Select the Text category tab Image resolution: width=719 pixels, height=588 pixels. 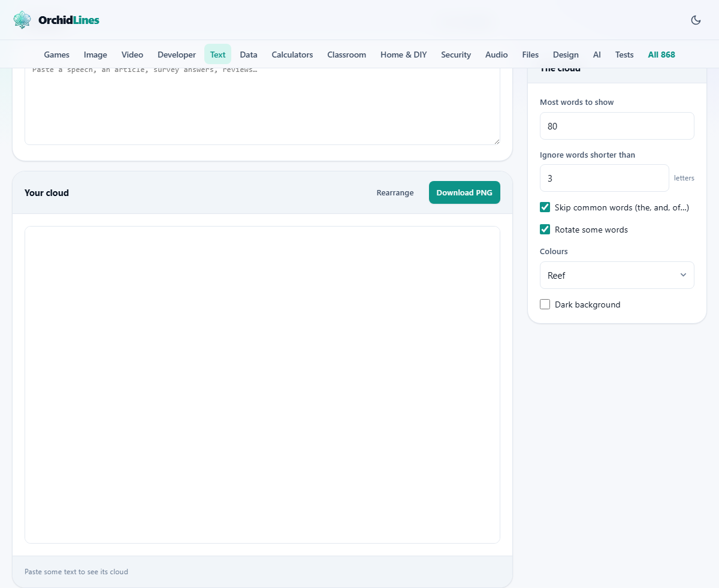(217, 55)
